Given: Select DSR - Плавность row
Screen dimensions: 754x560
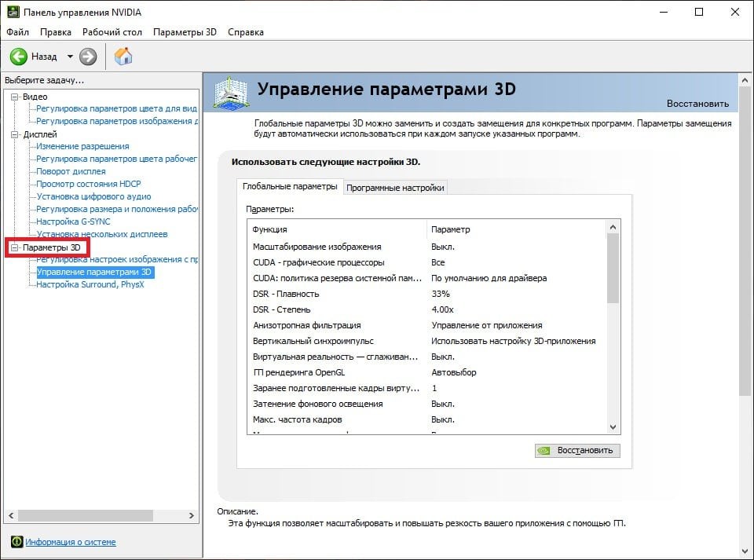Looking at the screenshot, I should coord(426,294).
